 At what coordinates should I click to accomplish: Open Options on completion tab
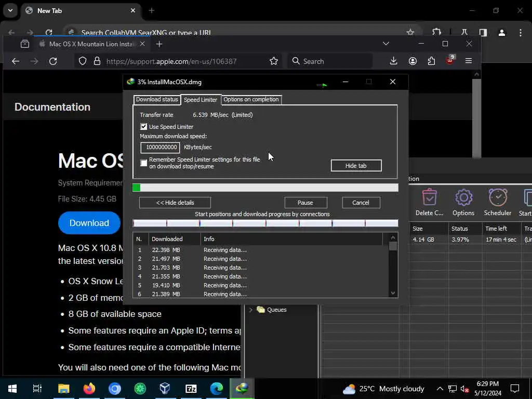(x=251, y=99)
